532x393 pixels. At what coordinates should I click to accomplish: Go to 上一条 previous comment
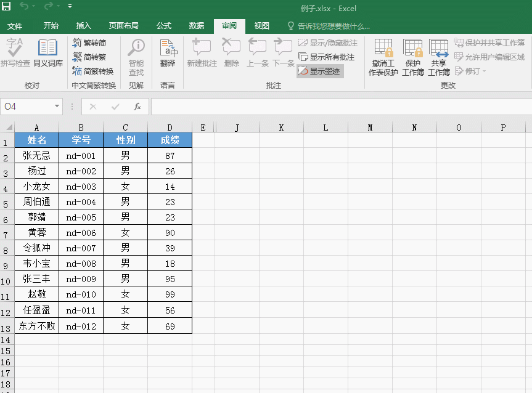click(x=257, y=52)
